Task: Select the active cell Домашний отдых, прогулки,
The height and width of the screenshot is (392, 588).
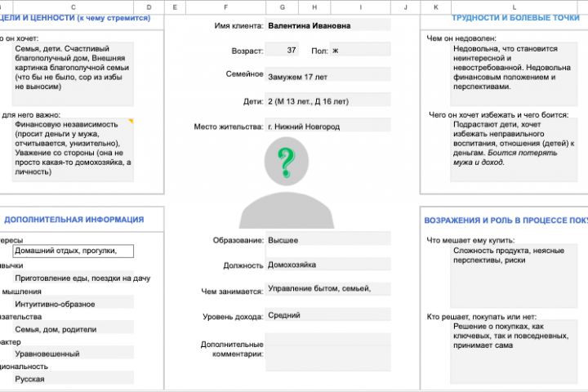Action: [x=73, y=251]
